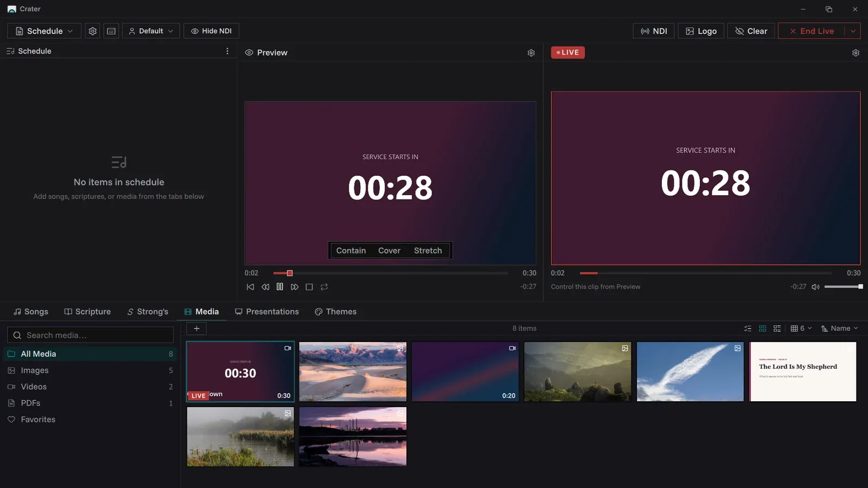This screenshot has height=488, width=868.
Task: Filter media by Videos category
Action: (x=90, y=387)
